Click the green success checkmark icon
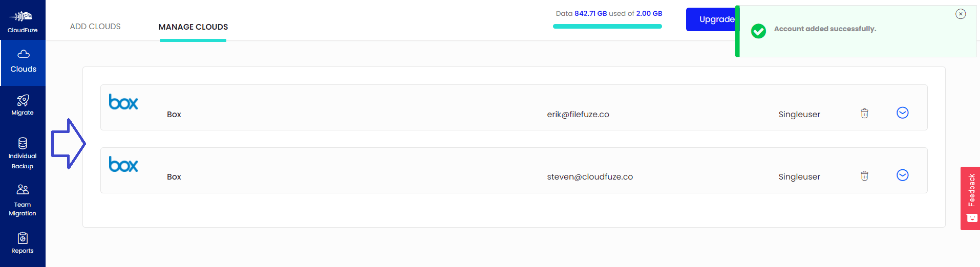Image resolution: width=980 pixels, height=267 pixels. click(x=758, y=31)
